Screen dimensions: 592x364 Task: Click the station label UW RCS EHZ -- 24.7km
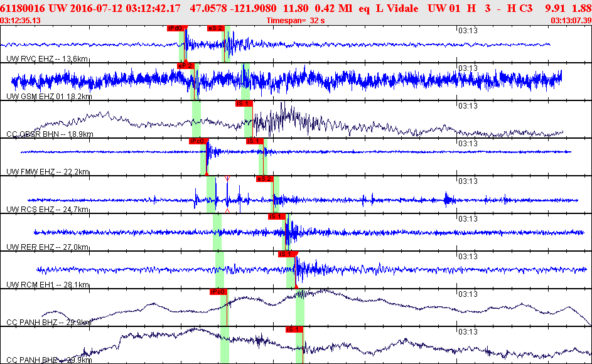pos(48,210)
